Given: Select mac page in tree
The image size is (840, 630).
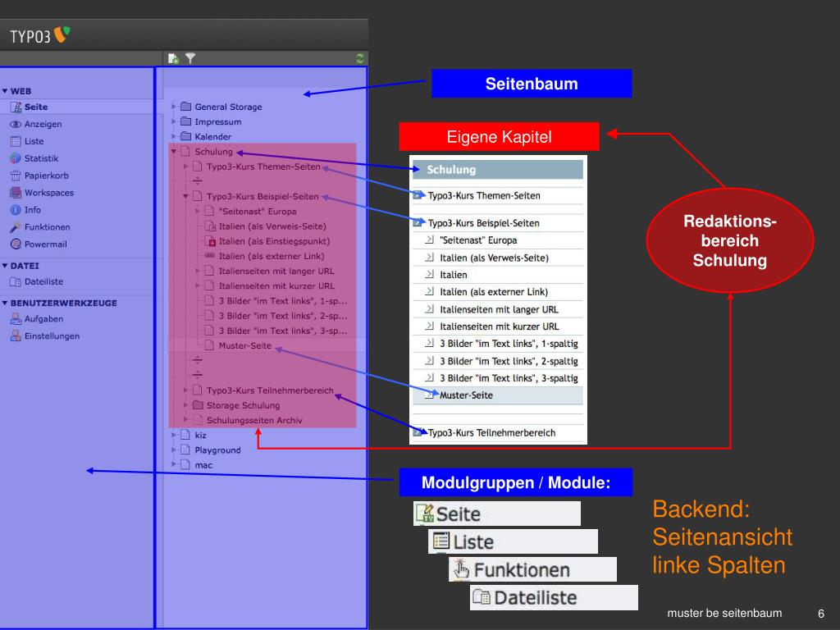Looking at the screenshot, I should pos(203,466).
